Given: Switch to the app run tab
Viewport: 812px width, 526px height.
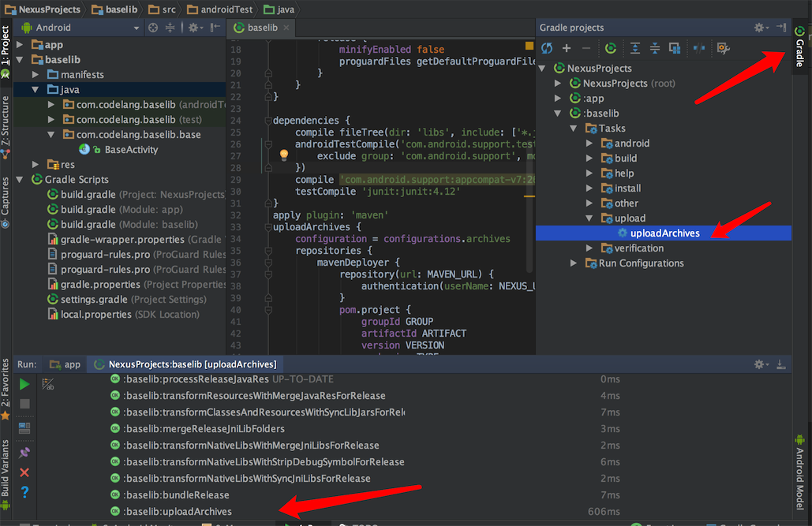Looking at the screenshot, I should (65, 364).
